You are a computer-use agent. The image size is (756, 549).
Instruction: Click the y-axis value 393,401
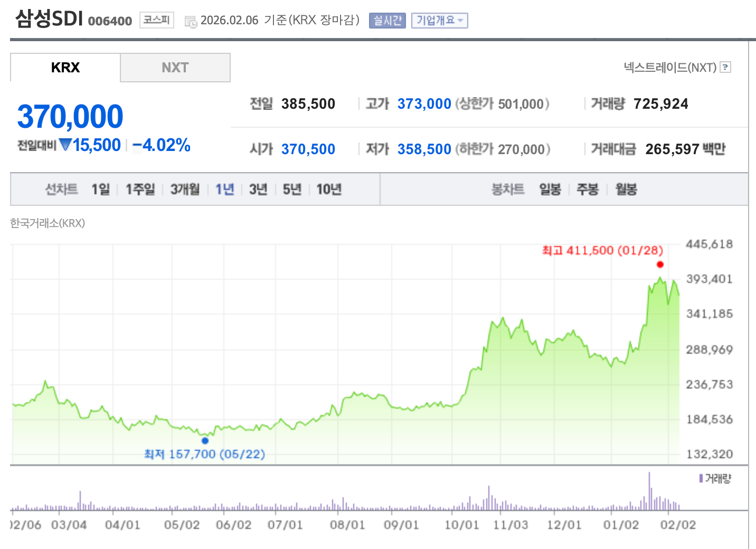coord(710,279)
